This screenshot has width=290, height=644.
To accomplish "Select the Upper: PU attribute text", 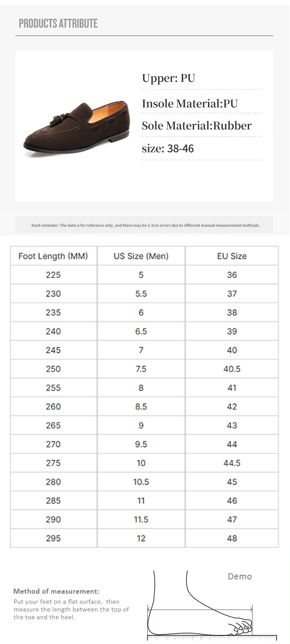I will click(169, 78).
